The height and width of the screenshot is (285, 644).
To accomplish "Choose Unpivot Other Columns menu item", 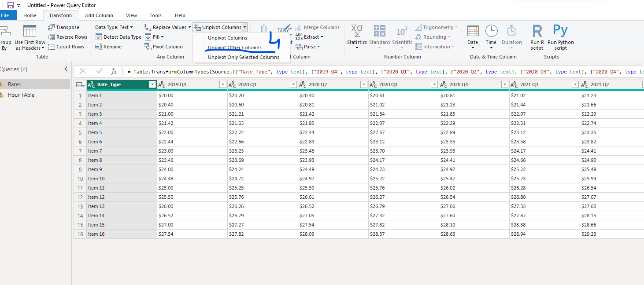I will 235,47.
